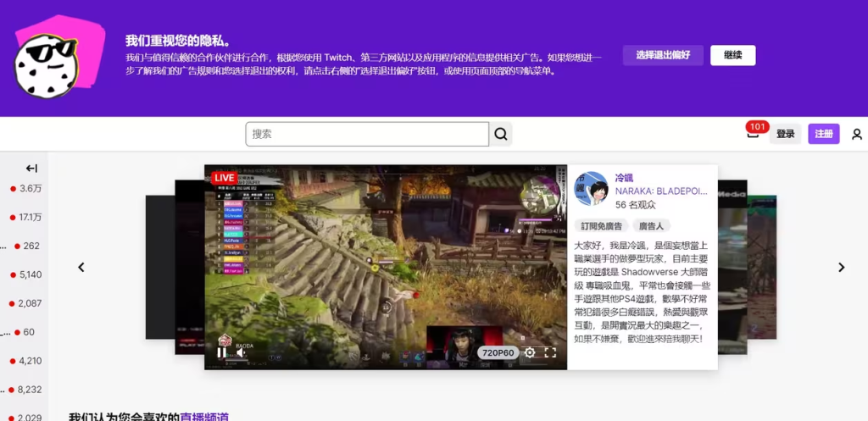Open the 直播频道 link
Screen dimensions: 868x421
[x=204, y=417]
